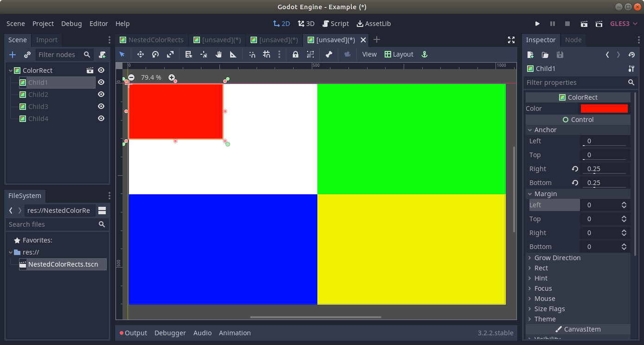The width and height of the screenshot is (644, 345).
Task: Reset the Anchor Bottom value
Action: (x=575, y=183)
